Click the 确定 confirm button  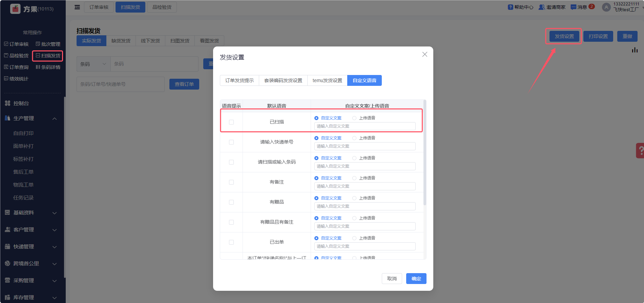point(416,279)
